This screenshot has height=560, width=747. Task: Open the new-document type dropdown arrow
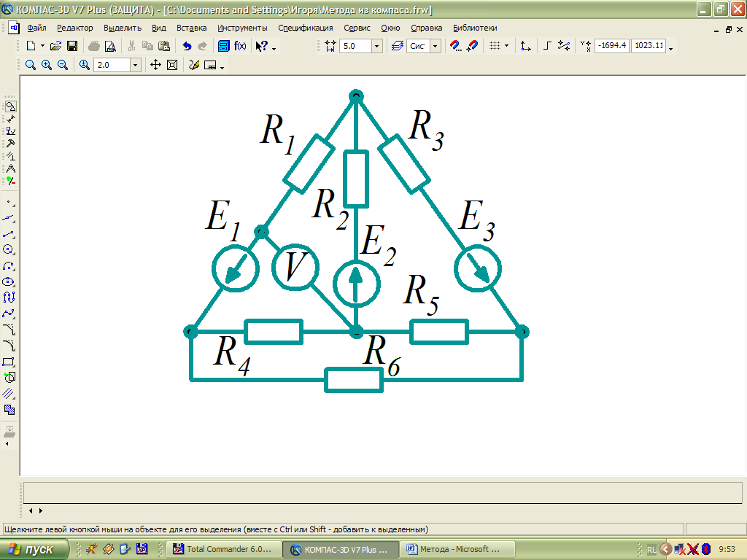click(42, 46)
